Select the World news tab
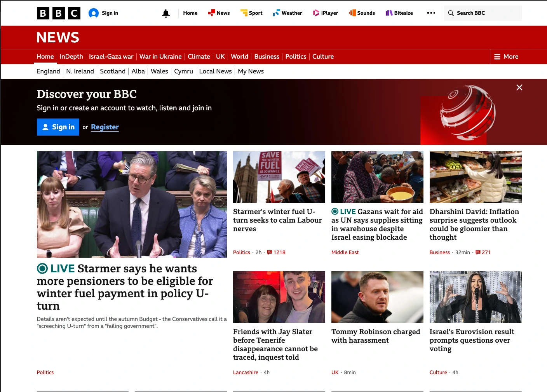Viewport: 547px width, 392px height. point(240,57)
